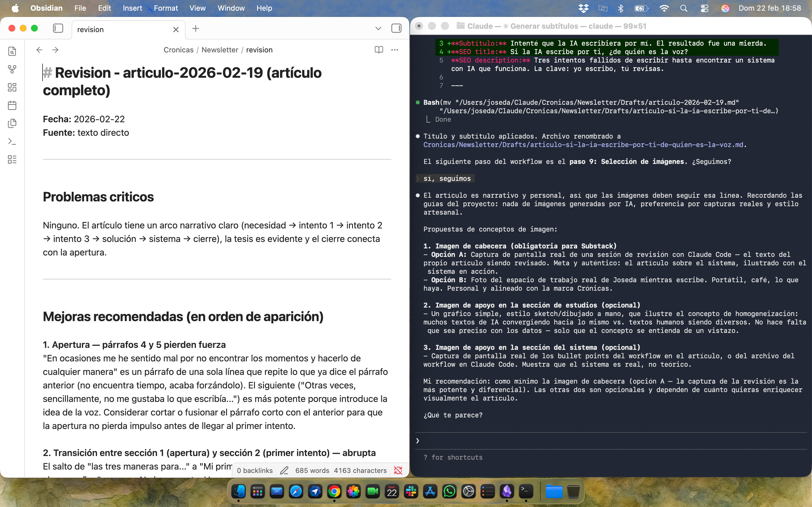This screenshot has height=507, width=812.
Task: Toggle the left sidebar panel
Action: pos(58,28)
